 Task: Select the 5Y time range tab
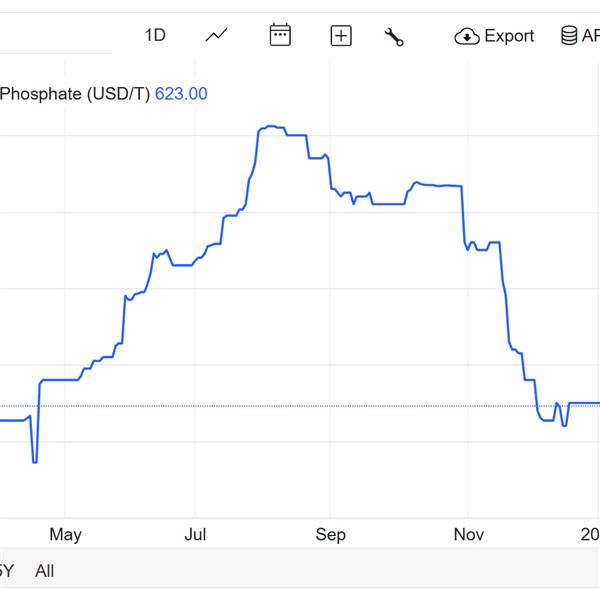coord(5,571)
